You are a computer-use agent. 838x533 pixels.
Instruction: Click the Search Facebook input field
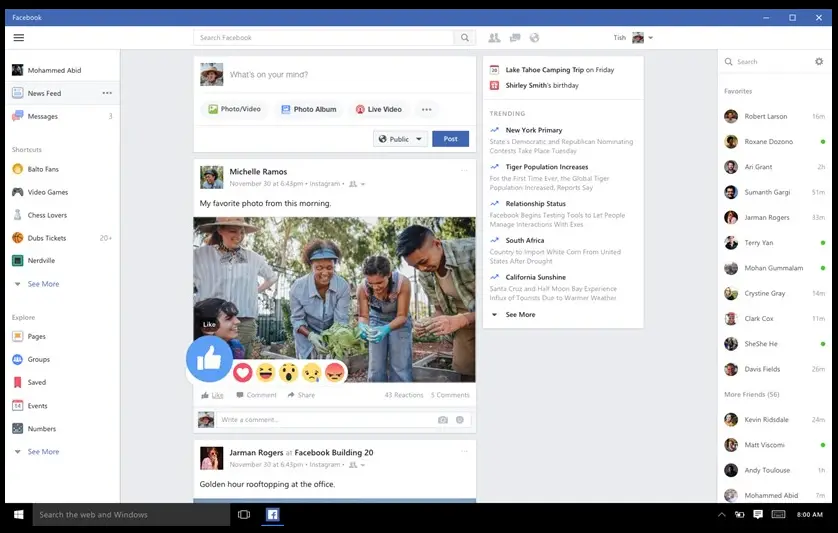324,38
